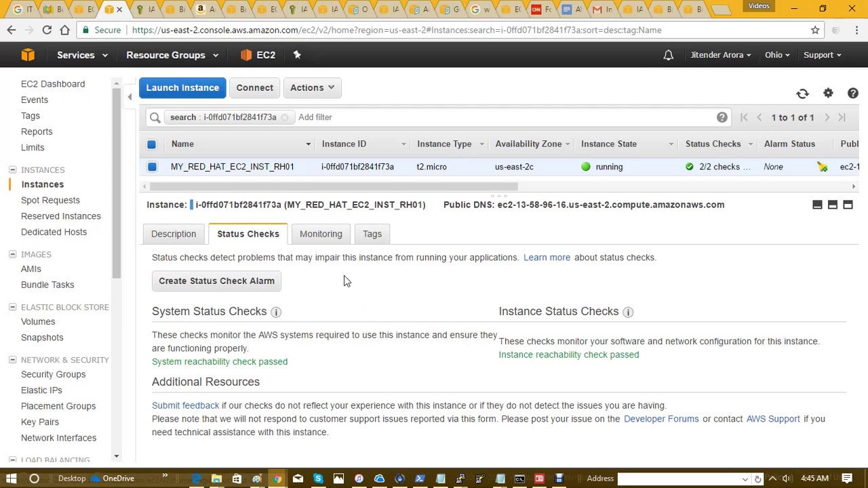Open the Ohio region selector
This screenshot has width=868, height=488.
click(777, 55)
